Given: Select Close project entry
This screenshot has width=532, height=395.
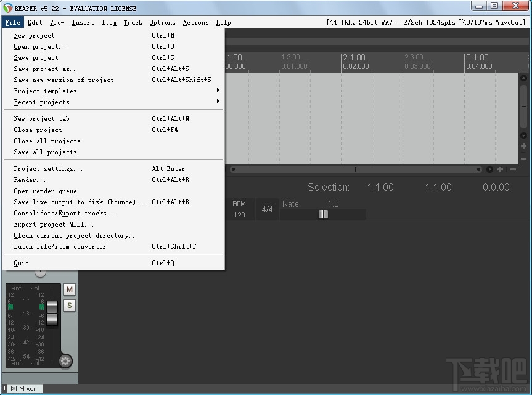Looking at the screenshot, I should pos(113,130).
